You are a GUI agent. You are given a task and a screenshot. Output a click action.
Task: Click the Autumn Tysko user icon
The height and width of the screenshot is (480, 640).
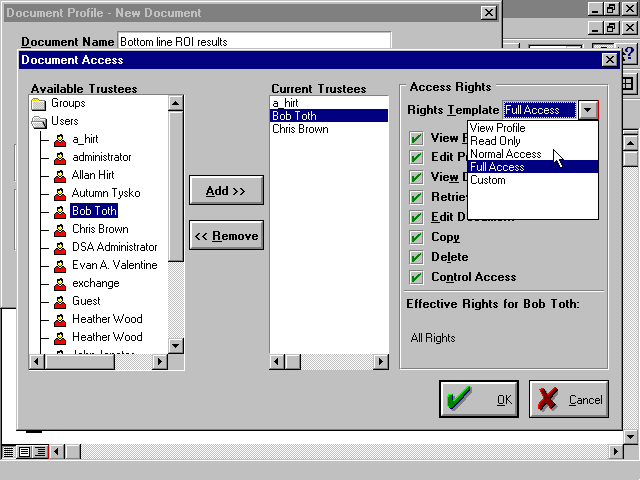click(60, 194)
